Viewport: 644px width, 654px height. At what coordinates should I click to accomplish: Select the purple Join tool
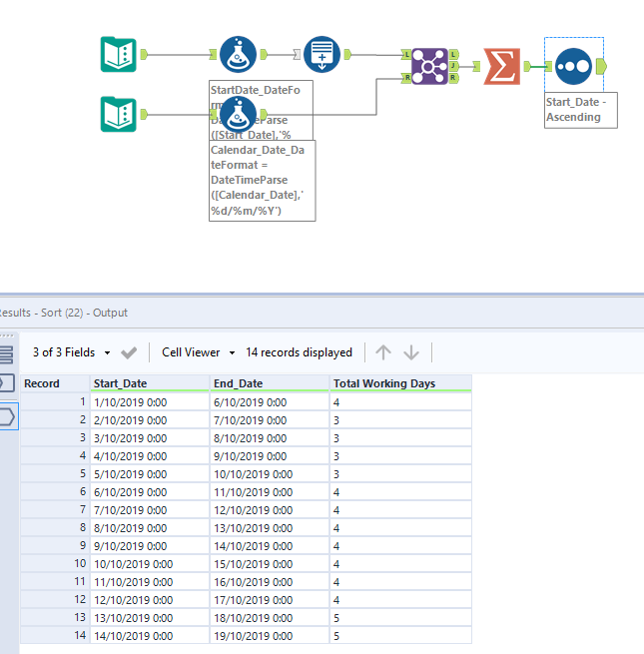pyautogui.click(x=428, y=66)
